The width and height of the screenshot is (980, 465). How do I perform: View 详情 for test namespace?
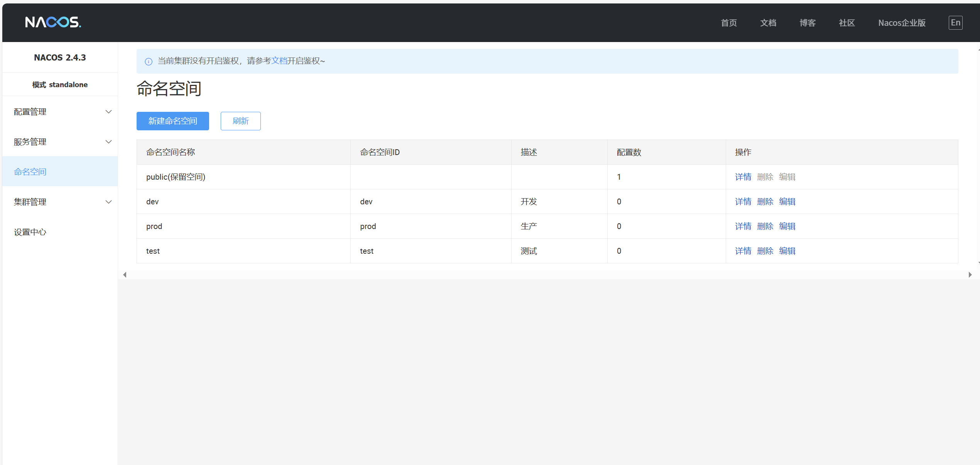click(x=743, y=251)
